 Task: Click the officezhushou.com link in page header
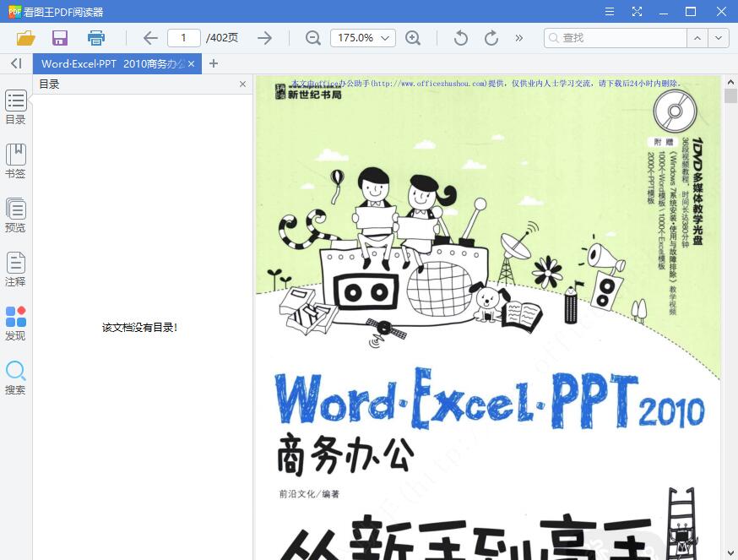click(x=428, y=84)
